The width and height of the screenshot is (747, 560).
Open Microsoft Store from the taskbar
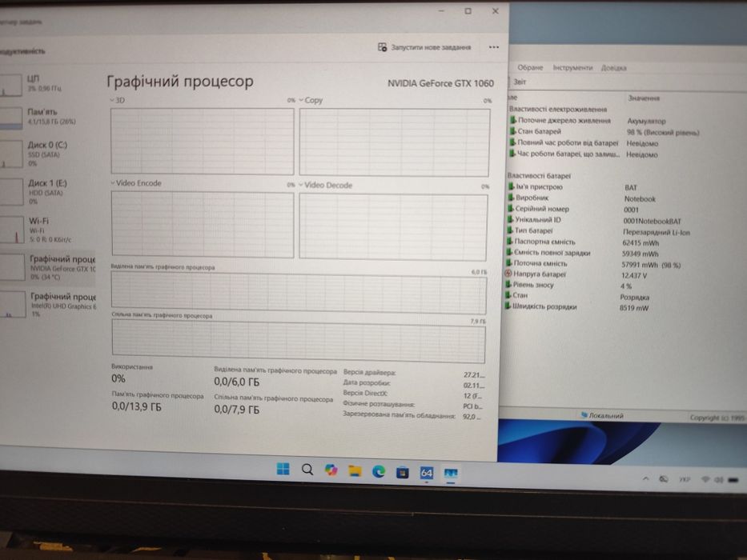(x=403, y=472)
